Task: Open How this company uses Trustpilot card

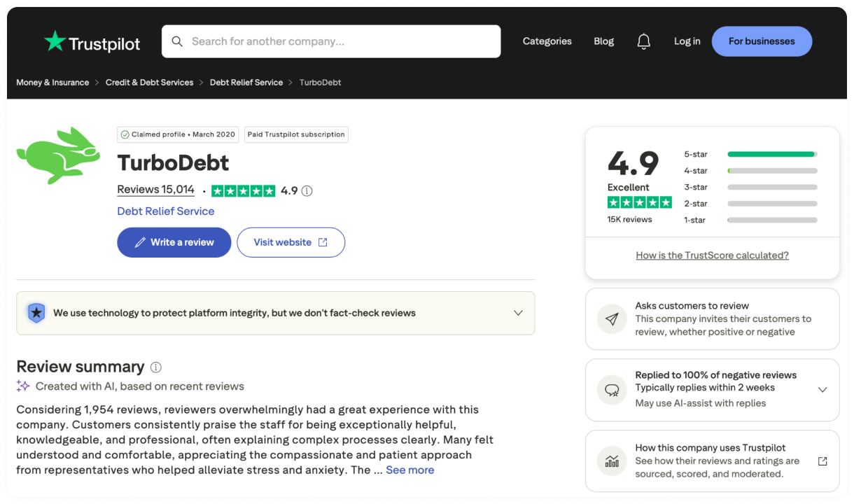Action: pos(712,461)
